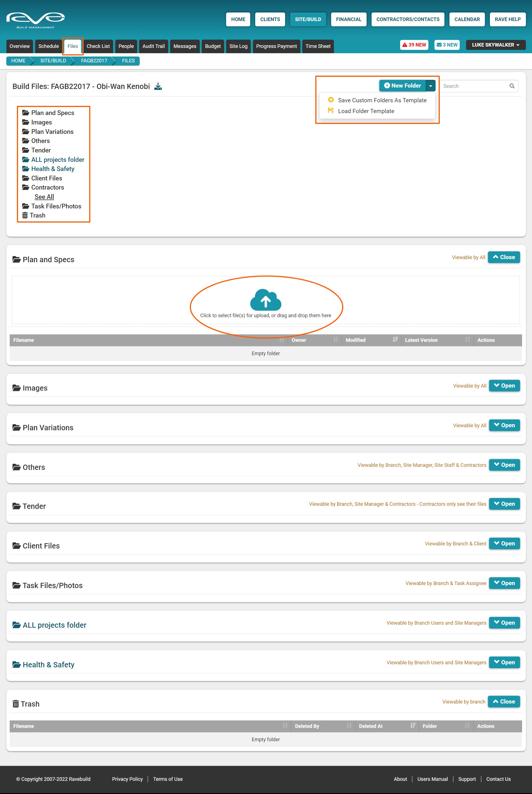Click the Load Folder Template icon
532x794 pixels.
[331, 111]
